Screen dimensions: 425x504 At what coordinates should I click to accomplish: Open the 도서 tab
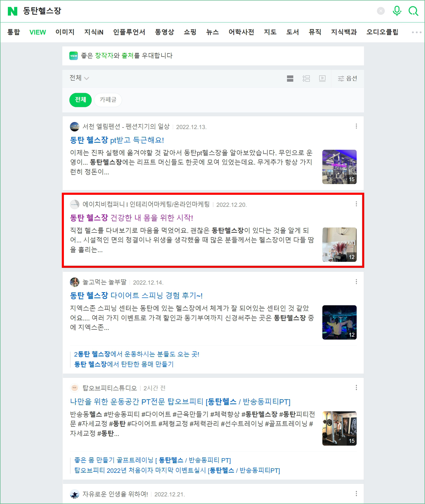[x=292, y=32]
